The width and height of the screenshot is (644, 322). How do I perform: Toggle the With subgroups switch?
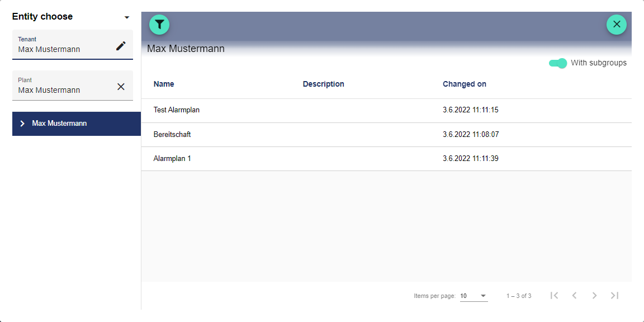[558, 63]
